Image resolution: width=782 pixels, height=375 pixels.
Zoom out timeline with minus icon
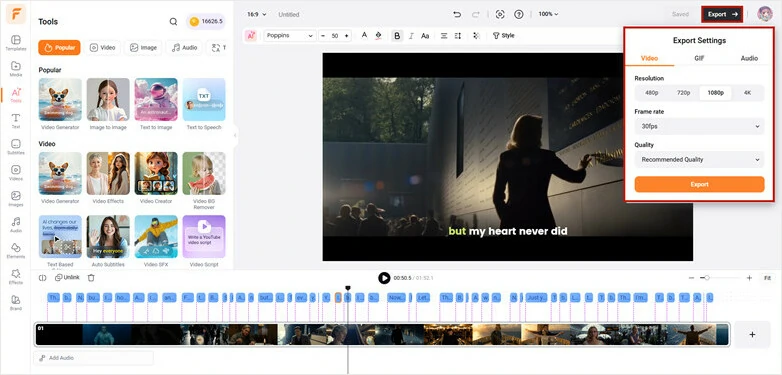coord(691,278)
